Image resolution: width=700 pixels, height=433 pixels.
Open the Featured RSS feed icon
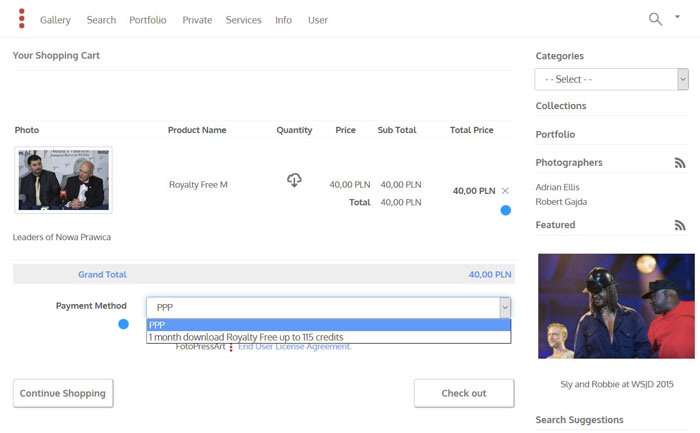(x=679, y=225)
